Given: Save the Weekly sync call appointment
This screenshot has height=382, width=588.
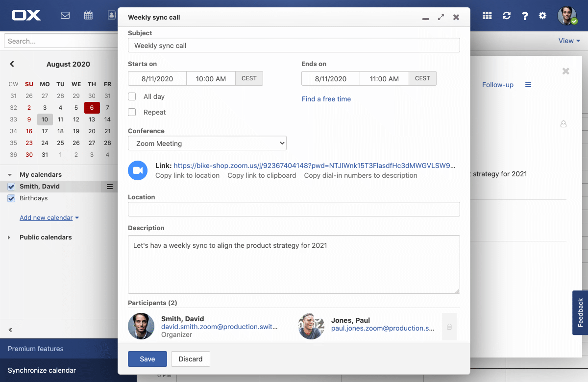Looking at the screenshot, I should (147, 359).
